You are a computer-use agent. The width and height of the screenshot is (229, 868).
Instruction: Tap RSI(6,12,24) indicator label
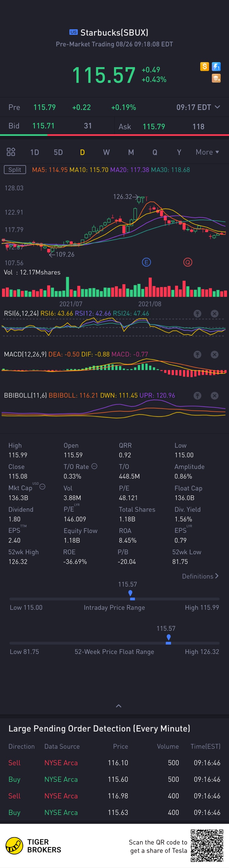coord(21,313)
